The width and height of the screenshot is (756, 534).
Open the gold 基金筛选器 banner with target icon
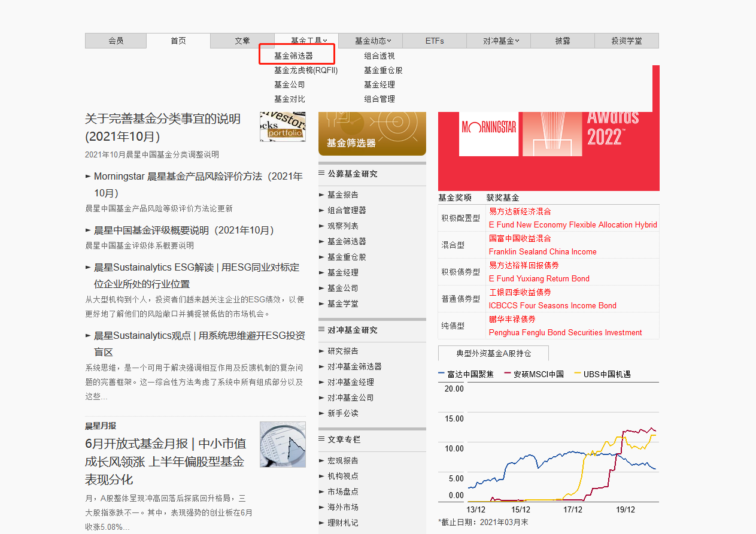[x=372, y=133]
